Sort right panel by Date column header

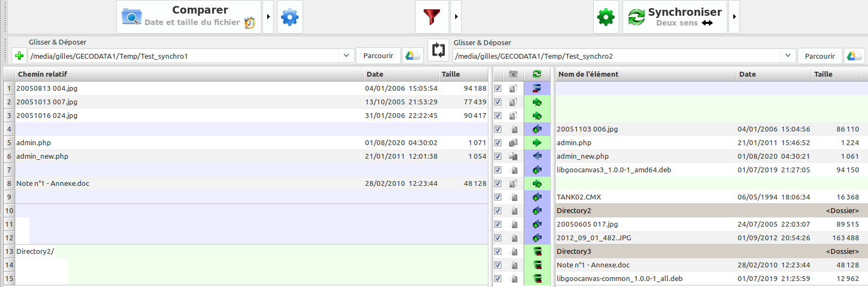[x=774, y=74]
